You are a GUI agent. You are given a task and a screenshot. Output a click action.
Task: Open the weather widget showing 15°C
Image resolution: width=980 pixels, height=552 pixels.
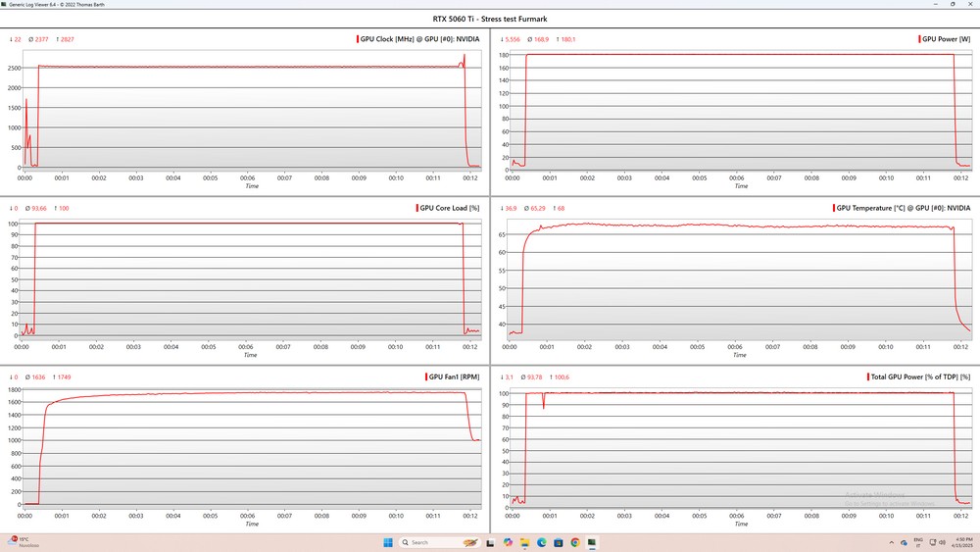tap(24, 542)
